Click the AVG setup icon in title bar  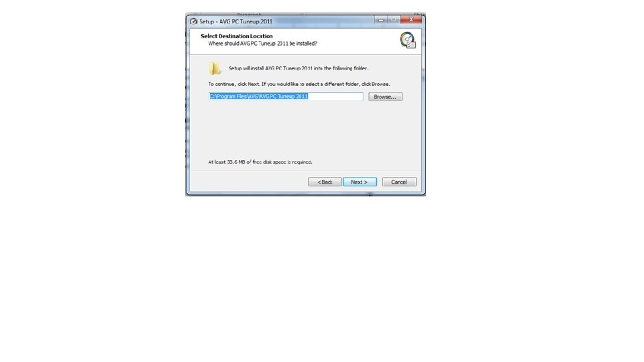click(193, 21)
